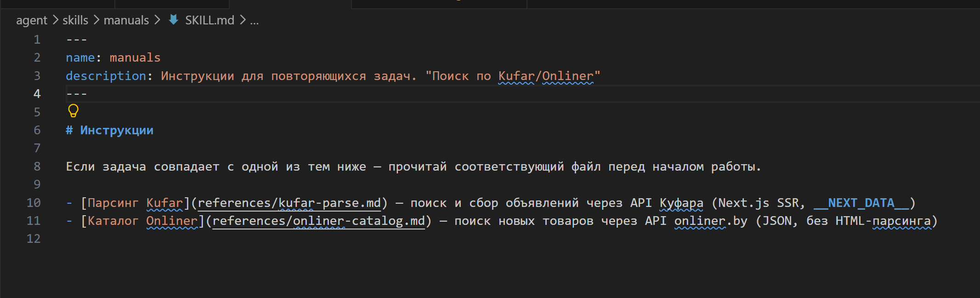Screen dimensions: 980x298
Task: Click 'Куфара' word on line 10
Action: 681,203
